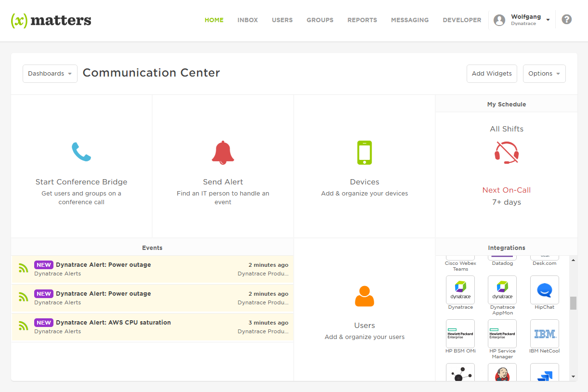Click the blue phone Conference Bridge icon
The height and width of the screenshot is (392, 588).
81,152
